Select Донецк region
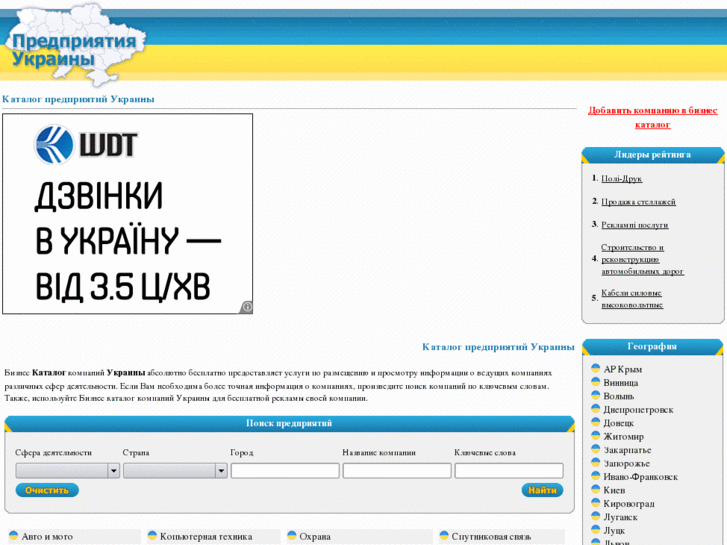727x545 pixels. click(x=619, y=423)
